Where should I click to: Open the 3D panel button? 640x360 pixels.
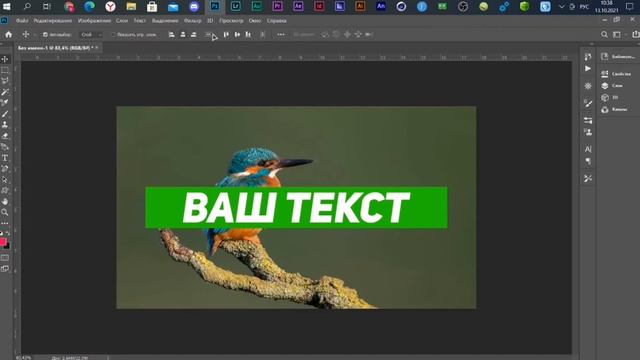tap(610, 98)
